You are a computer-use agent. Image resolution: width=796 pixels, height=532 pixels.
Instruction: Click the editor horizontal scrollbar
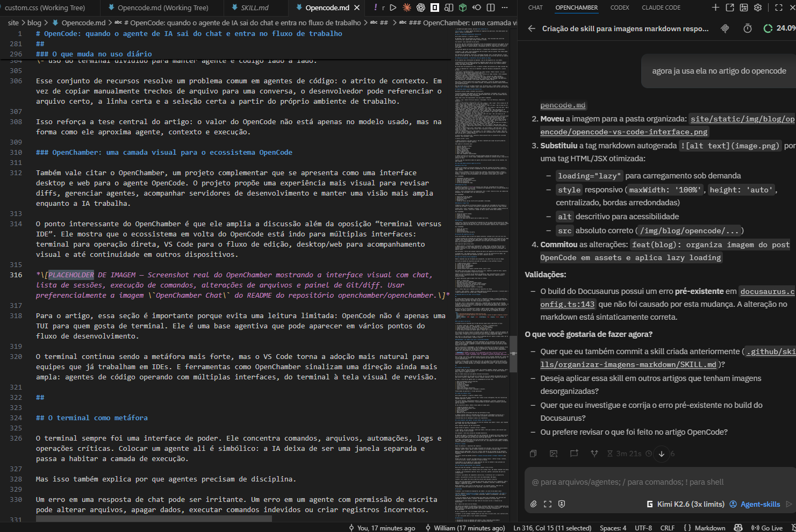[x=154, y=519]
